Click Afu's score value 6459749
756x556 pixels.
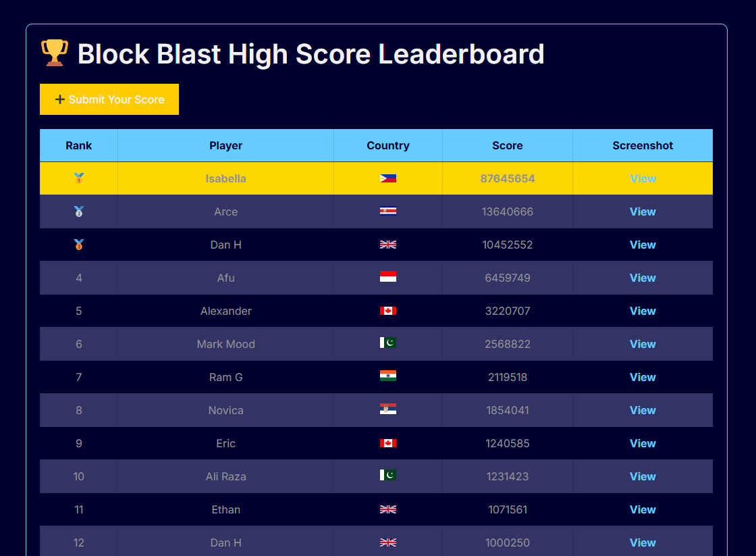tap(507, 278)
